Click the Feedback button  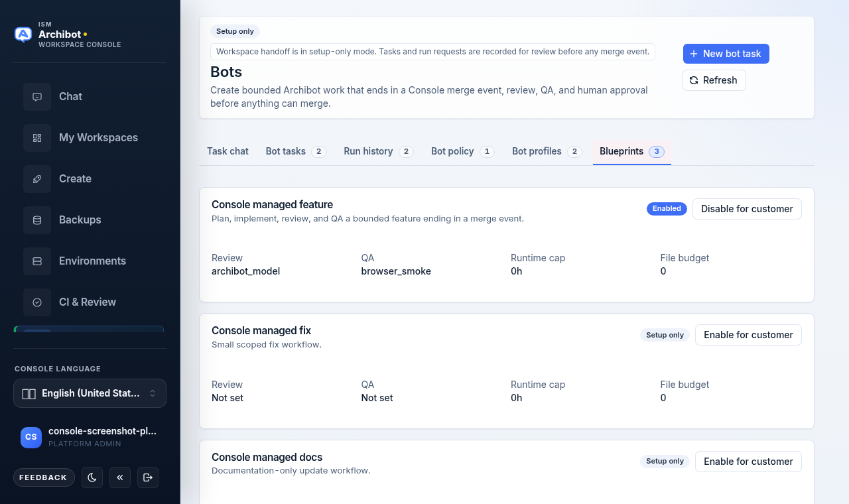[43, 477]
